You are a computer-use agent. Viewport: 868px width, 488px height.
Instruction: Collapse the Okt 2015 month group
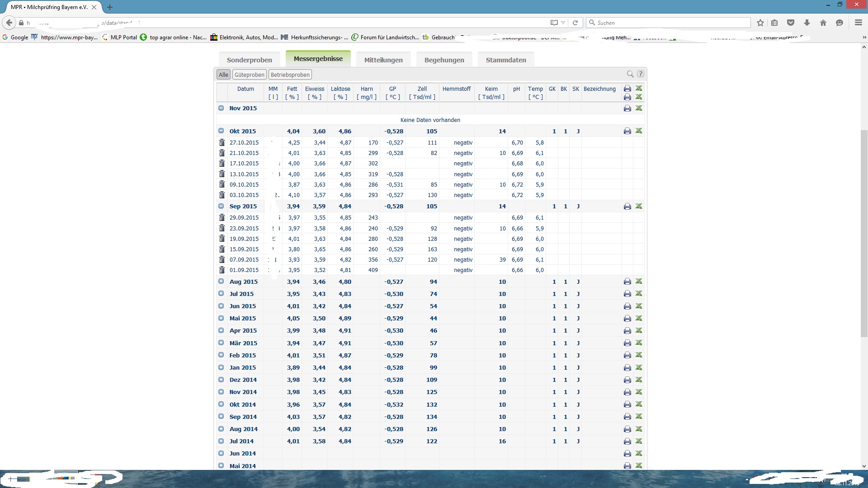[221, 131]
